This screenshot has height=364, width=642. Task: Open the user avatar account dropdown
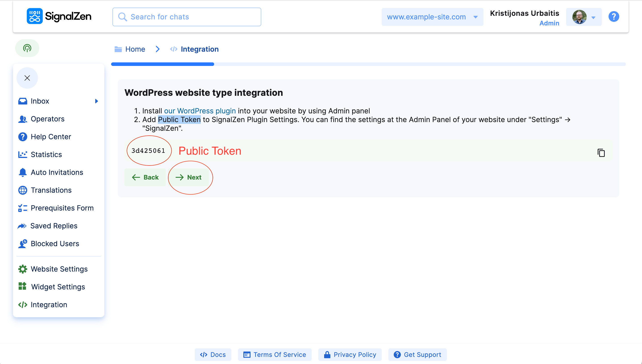click(x=583, y=17)
